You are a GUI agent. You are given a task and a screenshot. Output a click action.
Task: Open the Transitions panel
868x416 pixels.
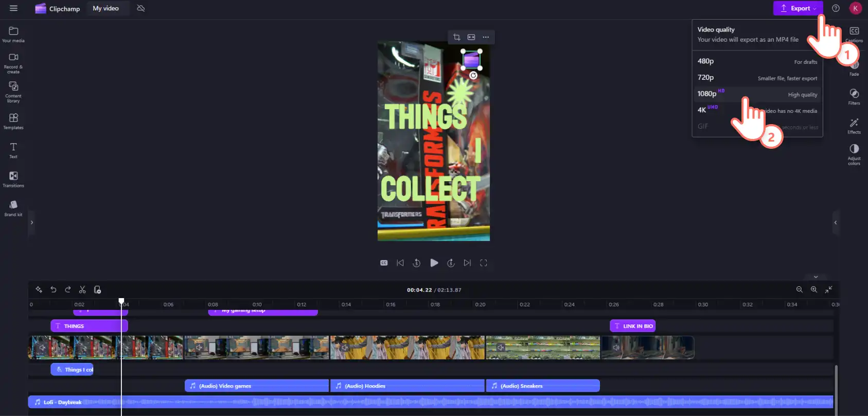13,179
